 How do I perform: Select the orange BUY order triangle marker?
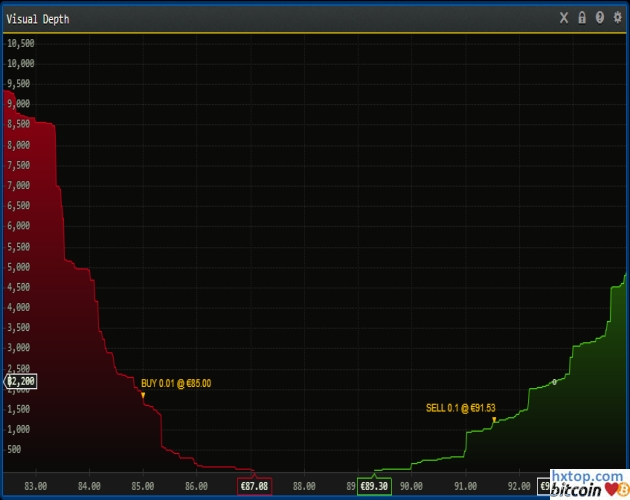tap(143, 396)
